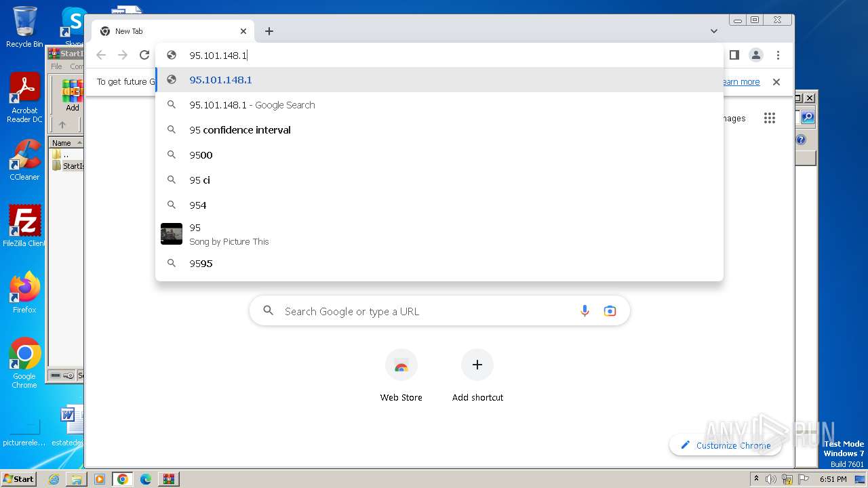Screen dimensions: 868x488
Task: Open a new tab with the plus button
Action: (x=269, y=31)
